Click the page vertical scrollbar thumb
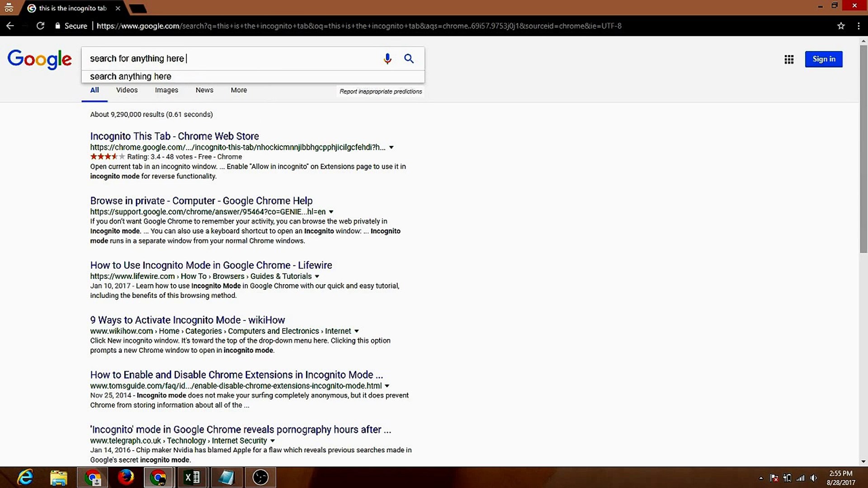 [863, 149]
